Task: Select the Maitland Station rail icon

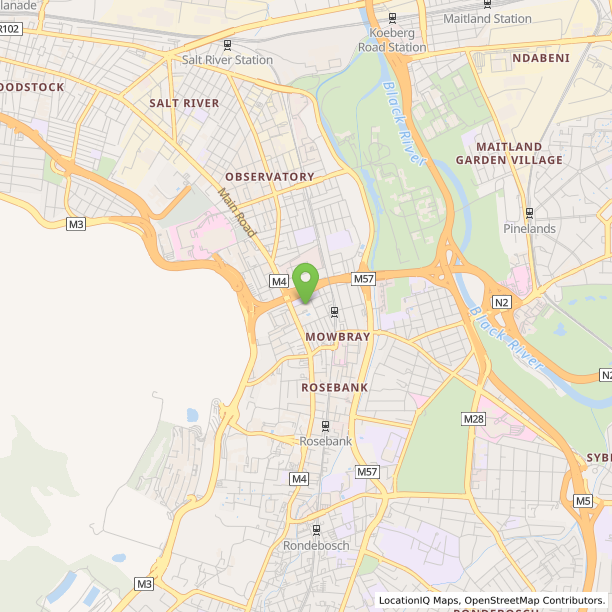Action: click(x=487, y=4)
